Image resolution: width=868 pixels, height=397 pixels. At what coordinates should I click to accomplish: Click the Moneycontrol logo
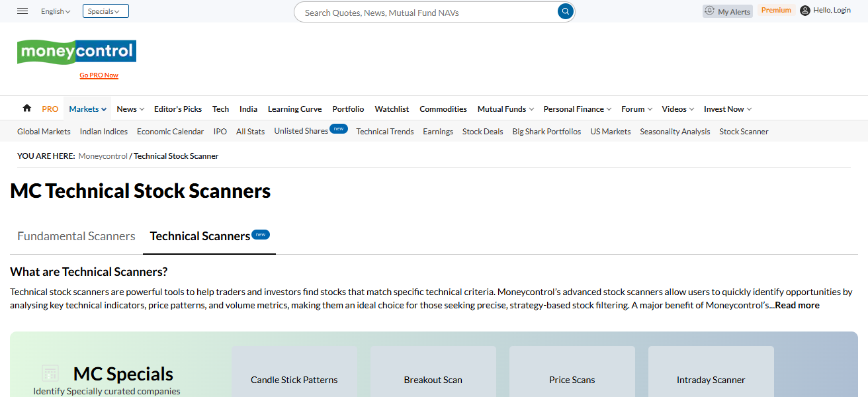(x=77, y=52)
